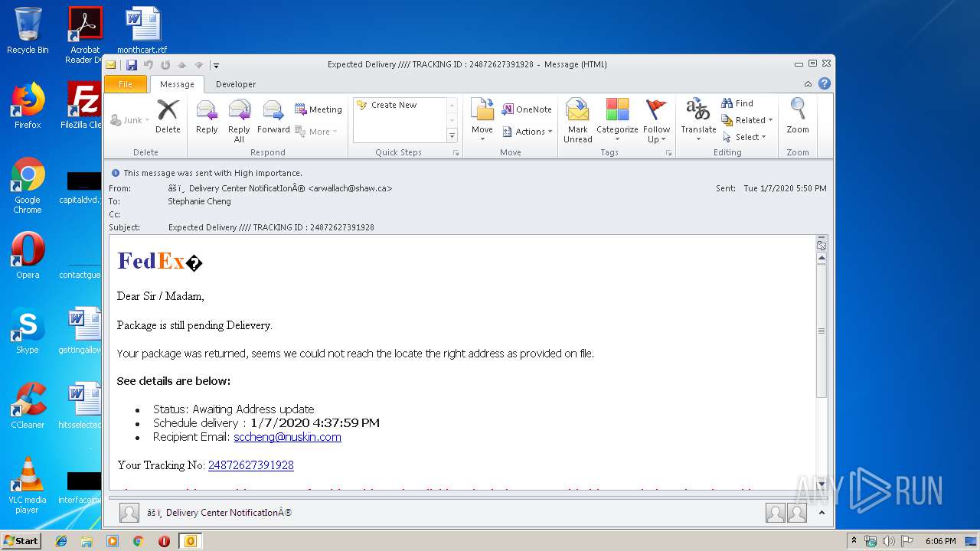
Task: Click the sender contact photo in People Pane
Action: point(129,513)
